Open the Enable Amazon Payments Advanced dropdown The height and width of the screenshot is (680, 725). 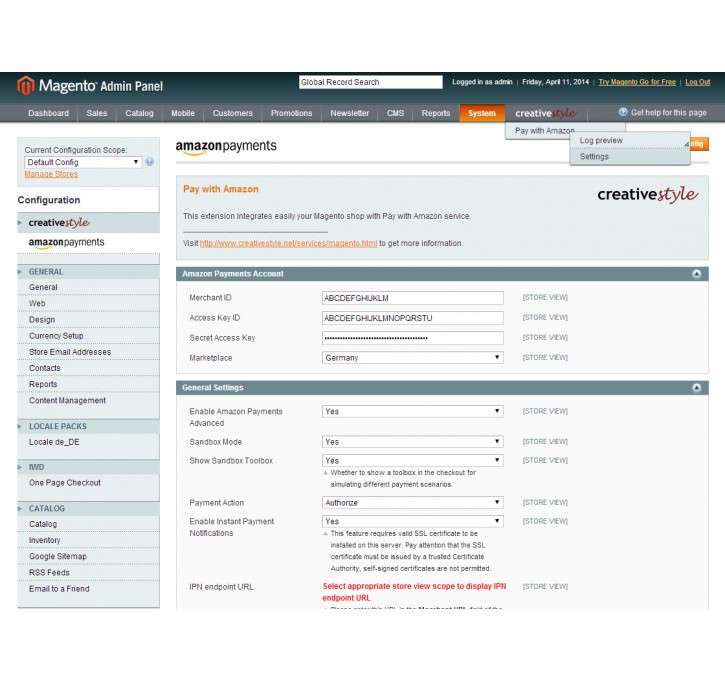[412, 411]
